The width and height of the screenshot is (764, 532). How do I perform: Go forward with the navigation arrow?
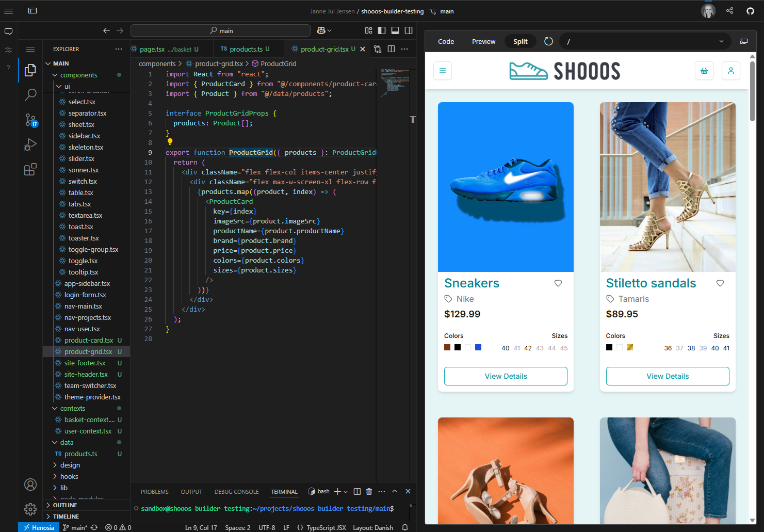click(120, 31)
